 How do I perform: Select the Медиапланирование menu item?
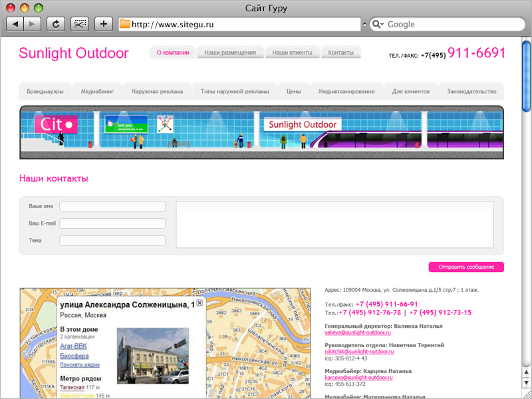tap(346, 91)
